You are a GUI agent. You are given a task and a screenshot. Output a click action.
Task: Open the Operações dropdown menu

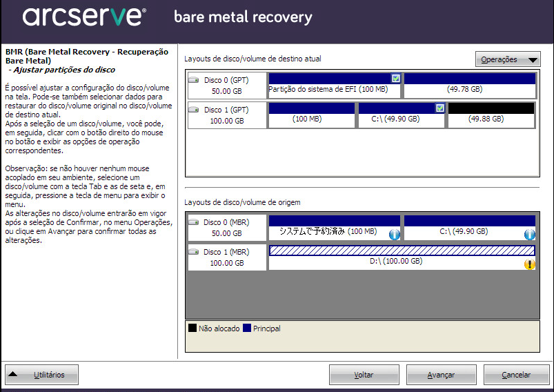click(x=508, y=59)
